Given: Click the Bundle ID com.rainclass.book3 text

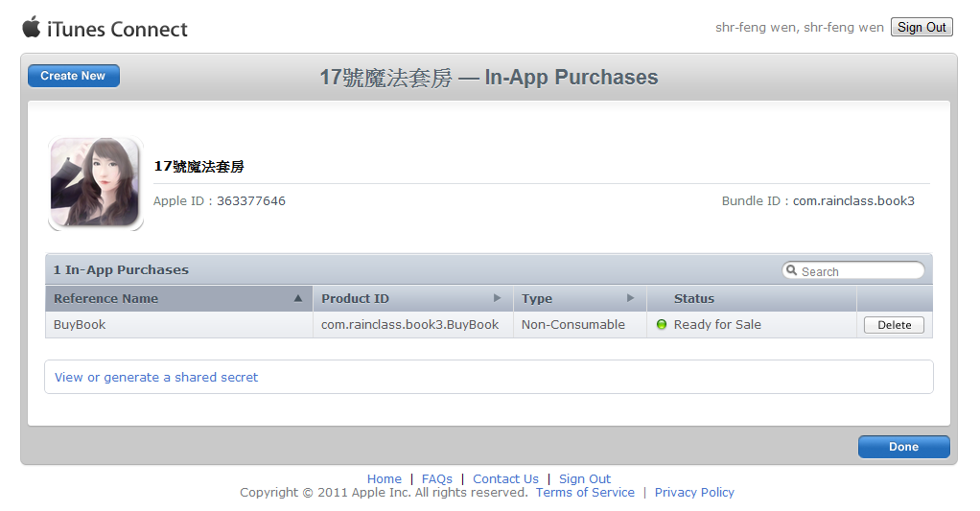Looking at the screenshot, I should tap(818, 201).
